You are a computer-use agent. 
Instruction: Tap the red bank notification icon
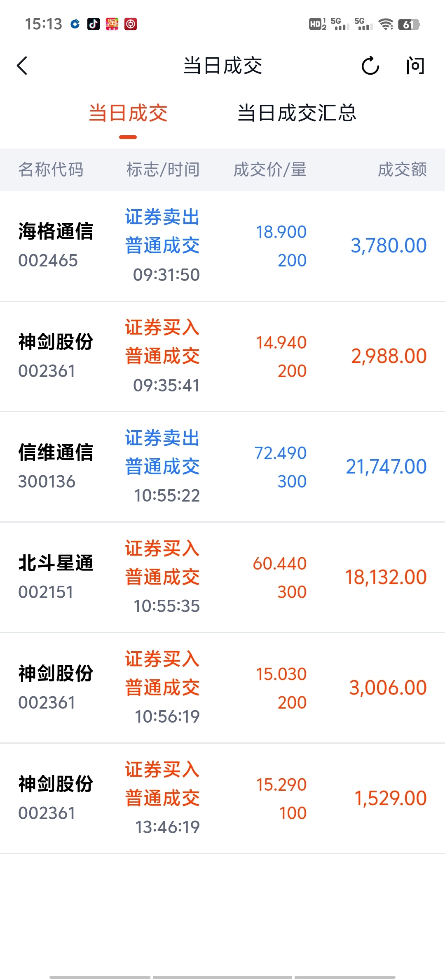131,24
